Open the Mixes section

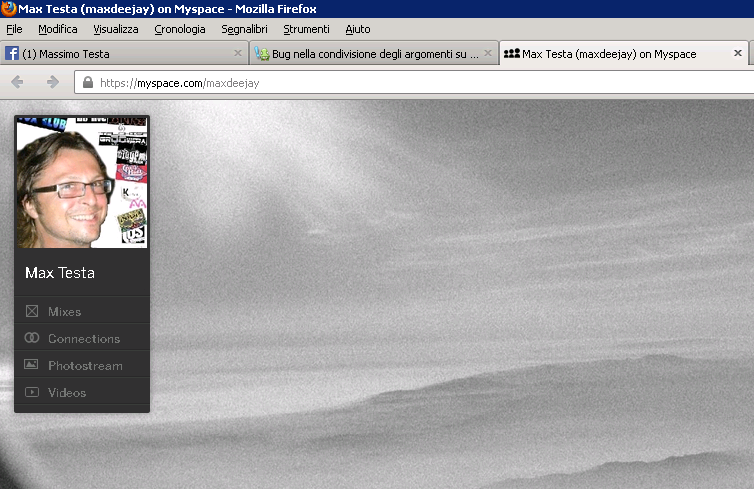click(x=82, y=311)
